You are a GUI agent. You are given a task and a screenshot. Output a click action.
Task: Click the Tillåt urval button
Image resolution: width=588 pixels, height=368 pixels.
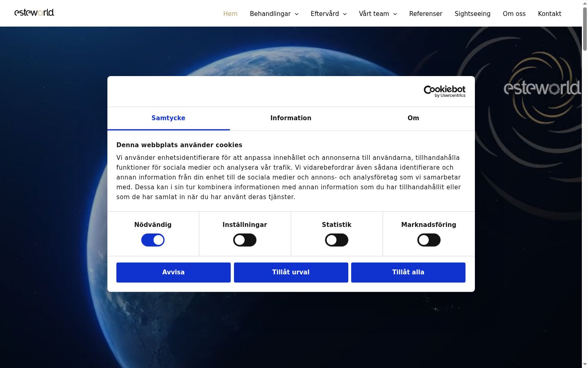(291, 272)
